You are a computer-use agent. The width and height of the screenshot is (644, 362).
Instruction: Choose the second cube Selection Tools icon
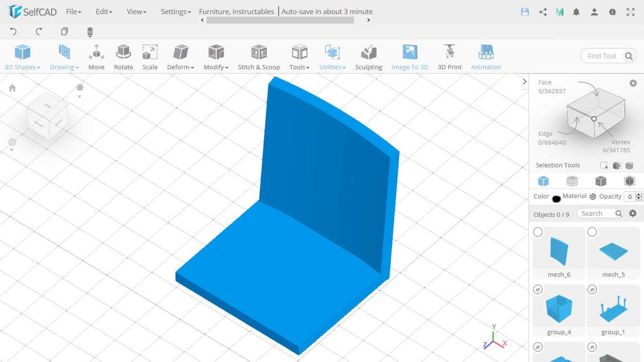click(617, 165)
